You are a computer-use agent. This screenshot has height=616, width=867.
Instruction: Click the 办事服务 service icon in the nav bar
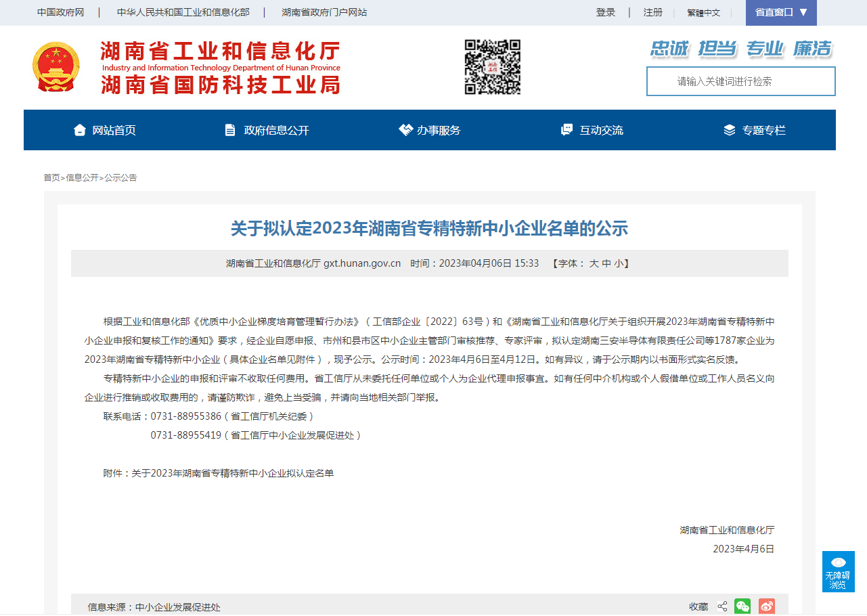(405, 129)
